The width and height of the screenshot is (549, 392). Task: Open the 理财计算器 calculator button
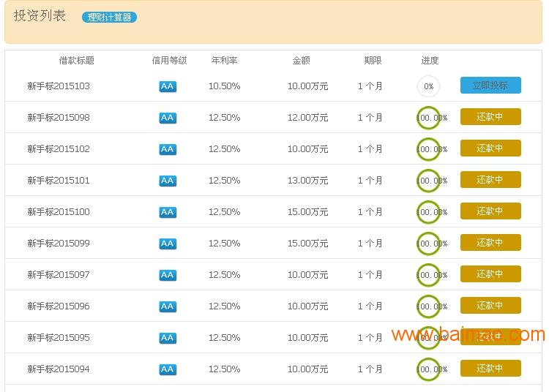(109, 17)
